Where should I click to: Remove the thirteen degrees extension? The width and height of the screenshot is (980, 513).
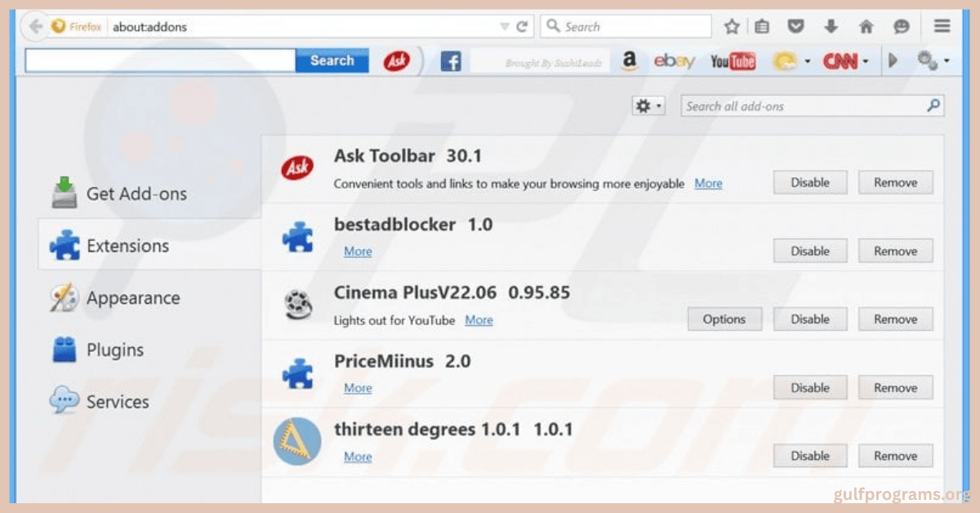pyautogui.click(x=895, y=457)
